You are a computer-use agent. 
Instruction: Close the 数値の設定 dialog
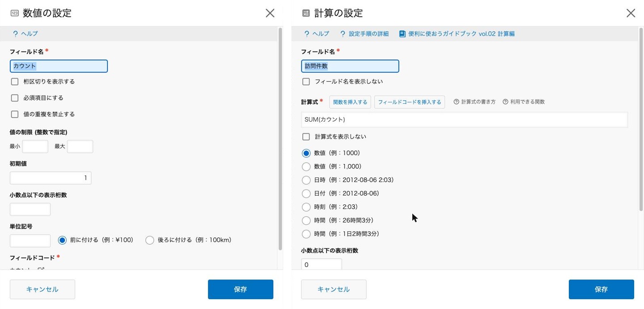click(x=270, y=13)
